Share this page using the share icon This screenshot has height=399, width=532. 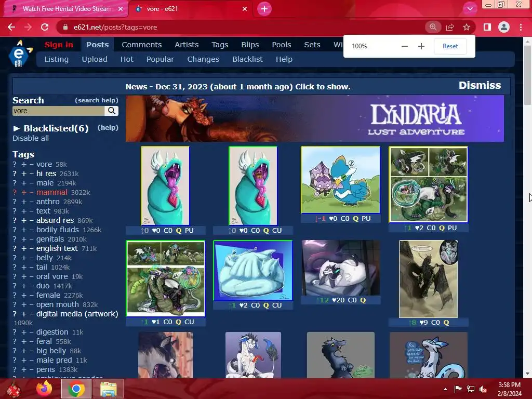tap(450, 27)
